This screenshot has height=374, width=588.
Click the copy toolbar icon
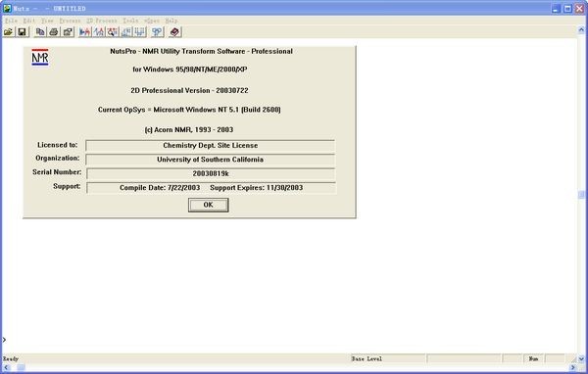(x=40, y=32)
